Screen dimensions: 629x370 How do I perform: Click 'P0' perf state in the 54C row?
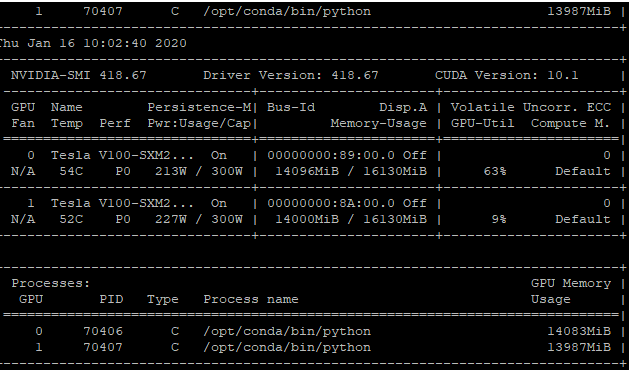123,171
